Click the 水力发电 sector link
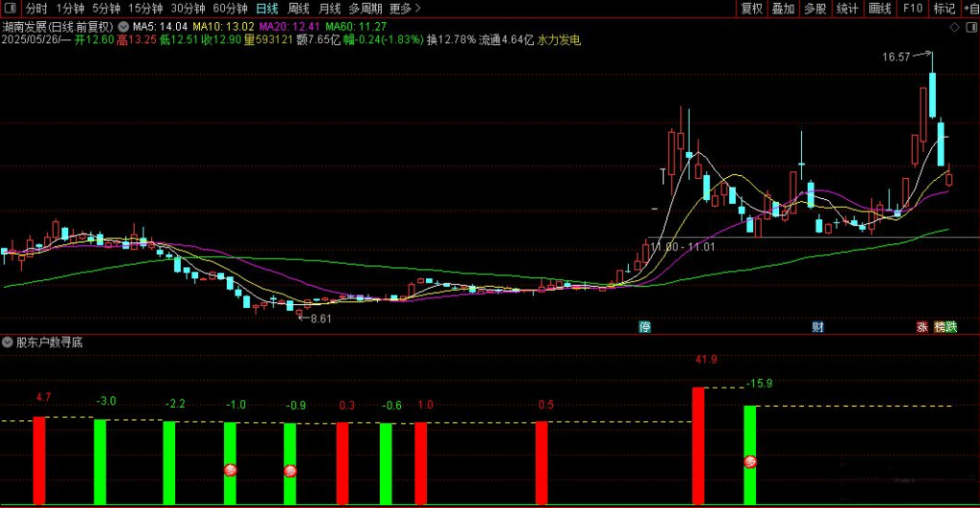980x508 pixels. [559, 40]
